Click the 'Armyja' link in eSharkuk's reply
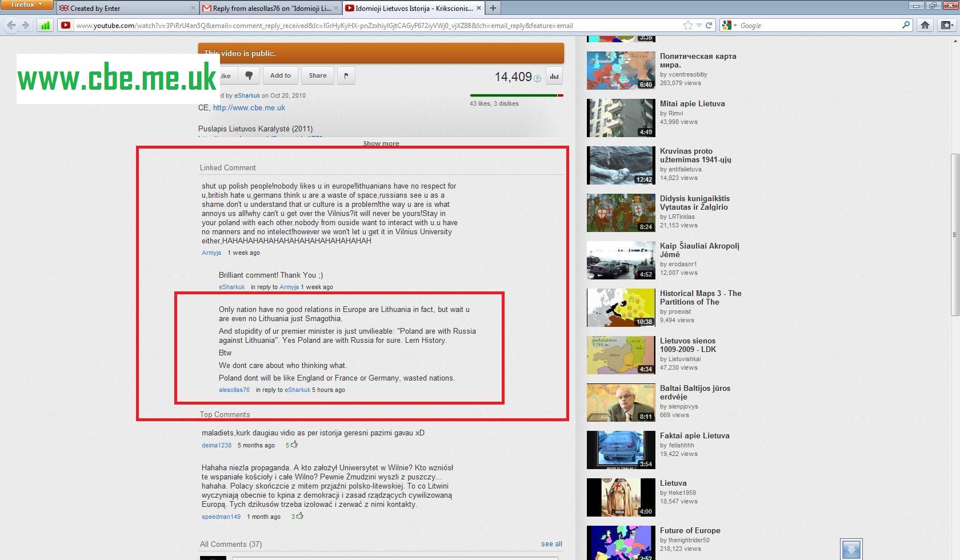The width and height of the screenshot is (960, 560). [289, 287]
